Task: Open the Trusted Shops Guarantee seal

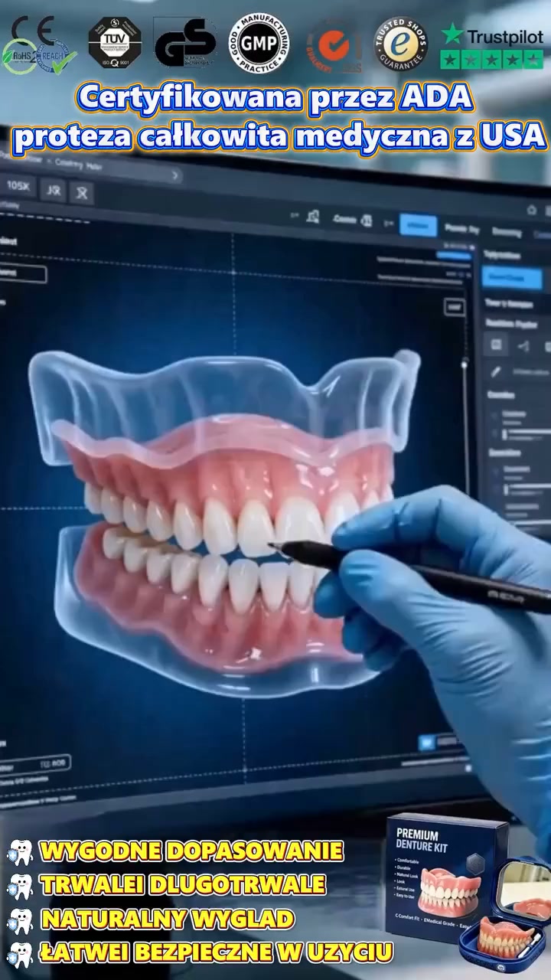Action: [x=401, y=44]
